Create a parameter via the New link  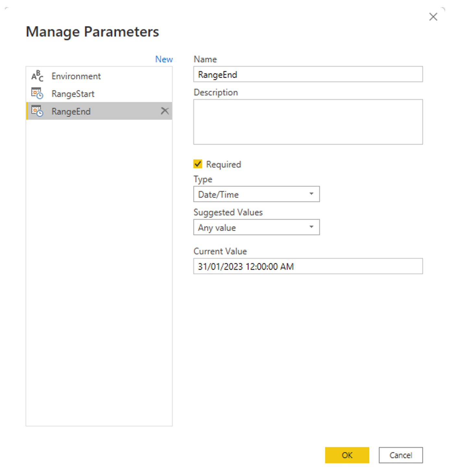tap(164, 59)
